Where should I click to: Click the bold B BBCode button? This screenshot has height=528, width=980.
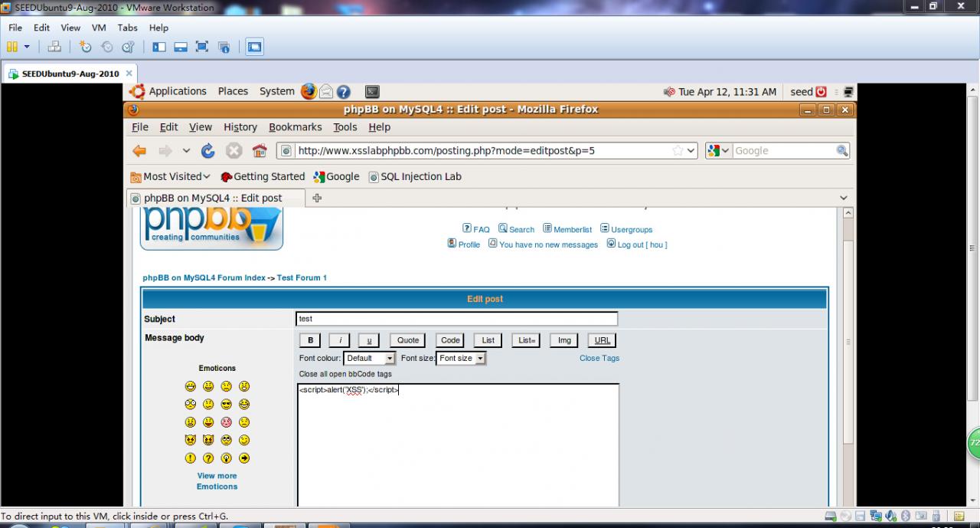(310, 340)
